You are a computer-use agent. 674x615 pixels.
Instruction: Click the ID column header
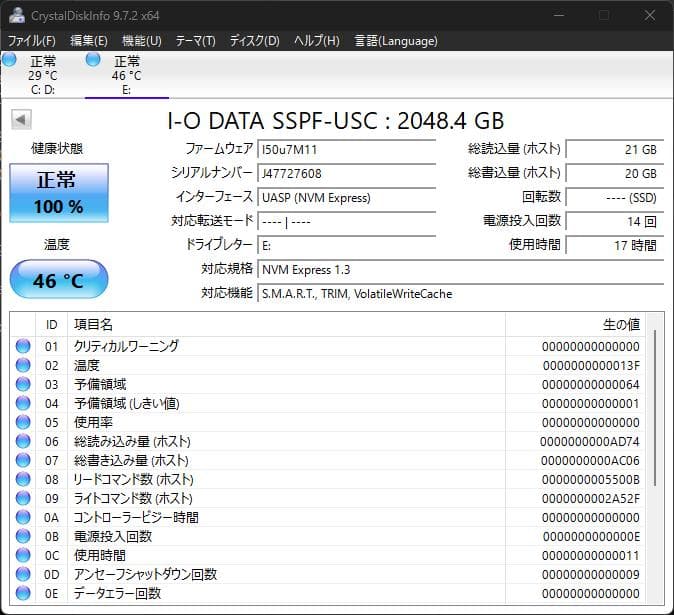pos(52,324)
